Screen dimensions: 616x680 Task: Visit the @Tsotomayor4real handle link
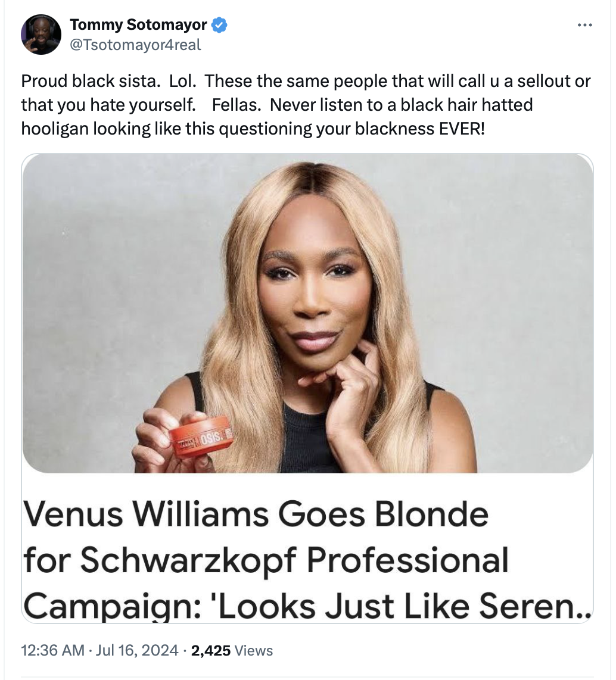pyautogui.click(x=135, y=44)
